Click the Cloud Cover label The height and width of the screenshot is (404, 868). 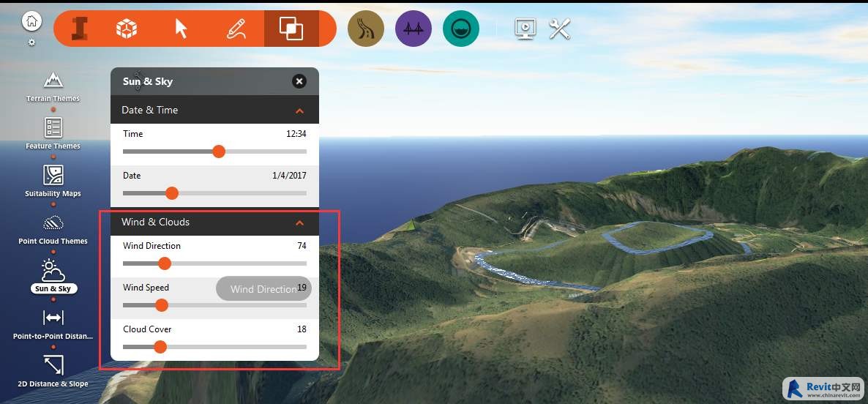[x=147, y=329]
